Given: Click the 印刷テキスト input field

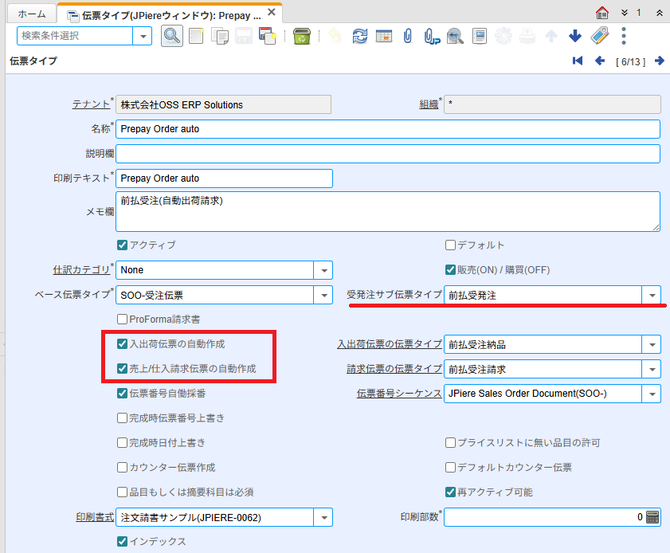Looking at the screenshot, I should point(224,178).
